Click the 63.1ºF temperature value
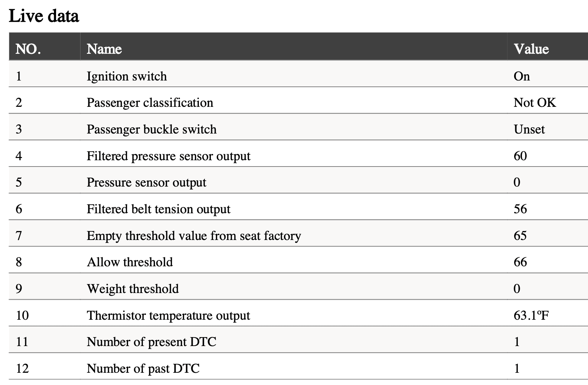588x385 pixels. click(x=531, y=315)
